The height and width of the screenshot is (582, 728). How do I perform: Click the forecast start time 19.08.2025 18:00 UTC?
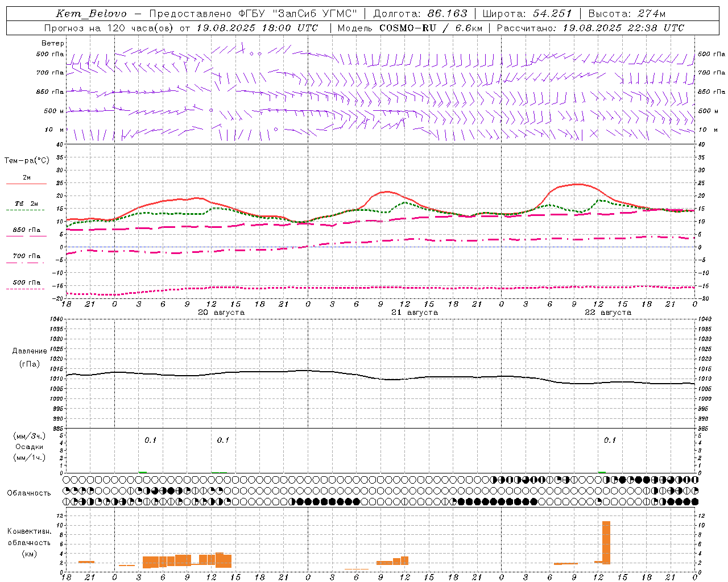pyautogui.click(x=257, y=28)
